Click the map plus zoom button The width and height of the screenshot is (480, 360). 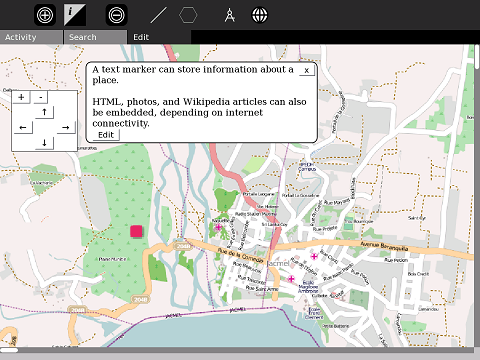coord(21,97)
